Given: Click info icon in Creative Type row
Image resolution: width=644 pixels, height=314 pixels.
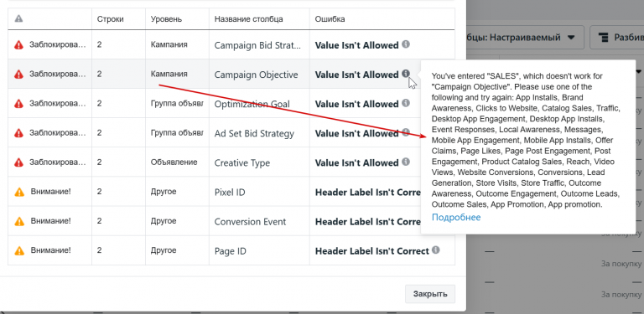Looking at the screenshot, I should click(x=405, y=162).
